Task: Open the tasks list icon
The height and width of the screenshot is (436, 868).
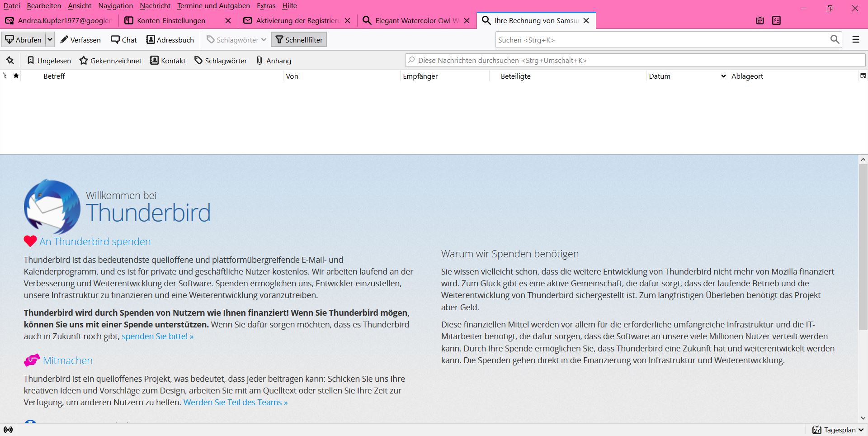Action: 777,20
